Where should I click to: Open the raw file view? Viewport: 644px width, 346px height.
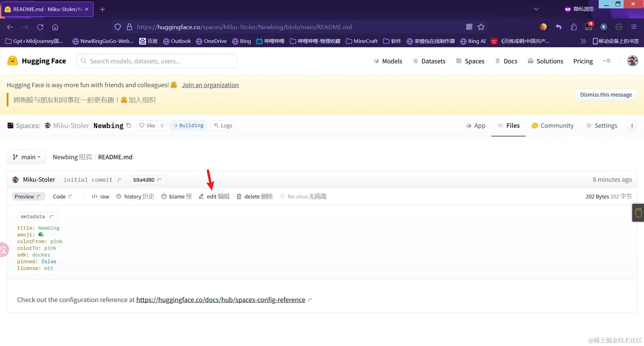tap(100, 196)
